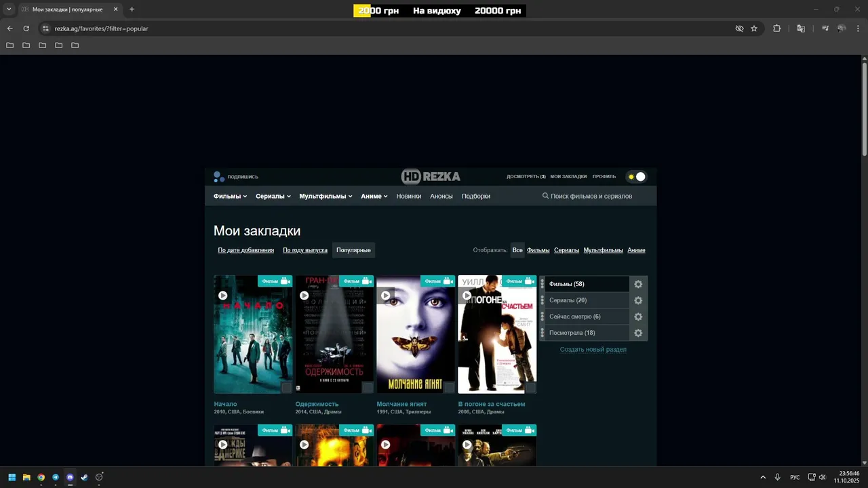
Task: Click the search films and series field
Action: pyautogui.click(x=591, y=196)
